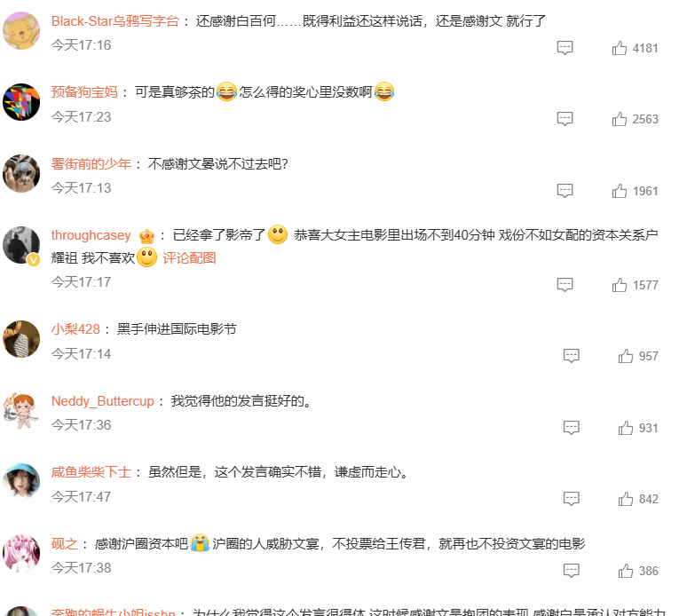Click the avatar of 预备狗宝妈
The image size is (687, 616).
(x=21, y=102)
